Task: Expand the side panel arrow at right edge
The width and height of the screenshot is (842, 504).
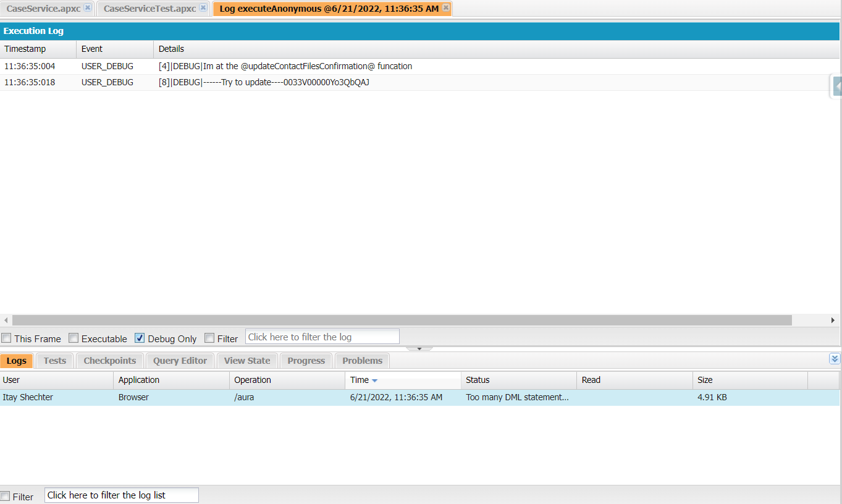Action: coord(837,86)
